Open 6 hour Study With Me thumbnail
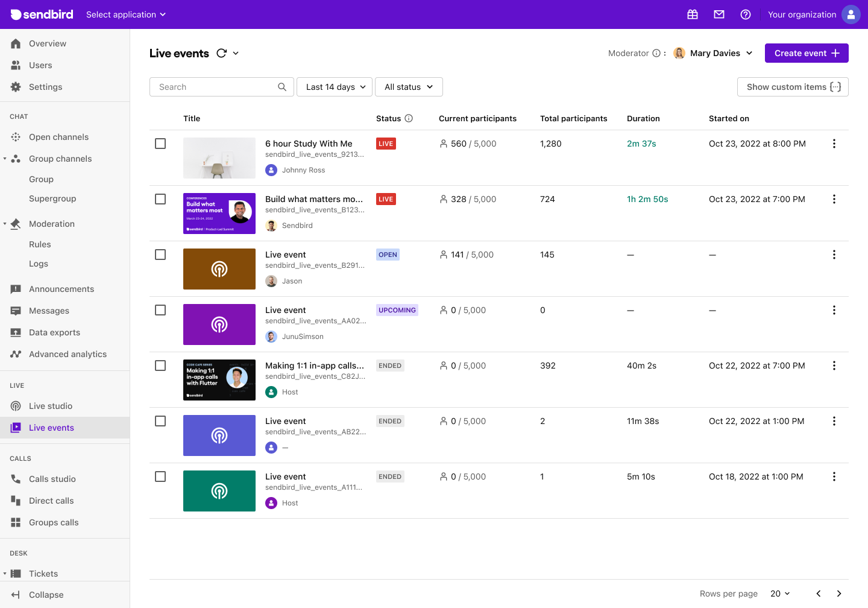The height and width of the screenshot is (608, 868). [x=219, y=158]
